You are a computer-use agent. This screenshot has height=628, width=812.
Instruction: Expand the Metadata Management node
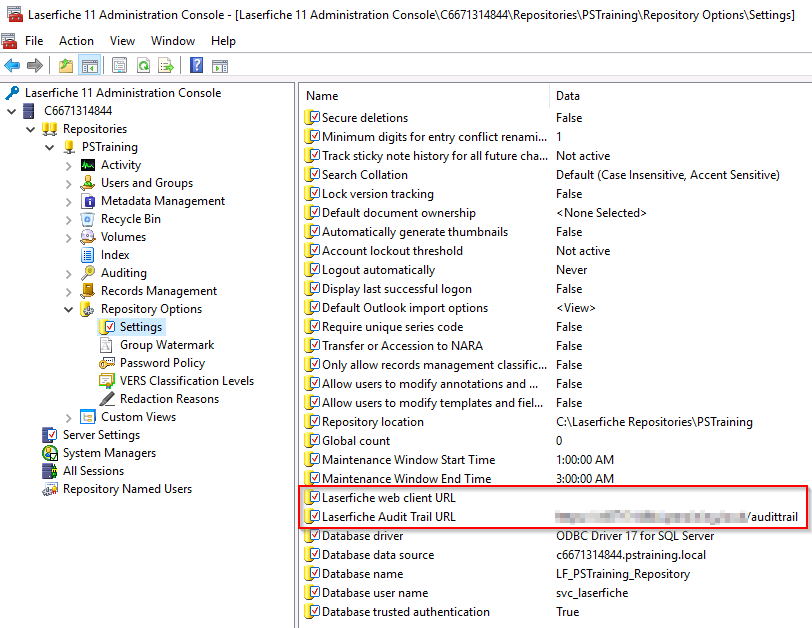[68, 201]
